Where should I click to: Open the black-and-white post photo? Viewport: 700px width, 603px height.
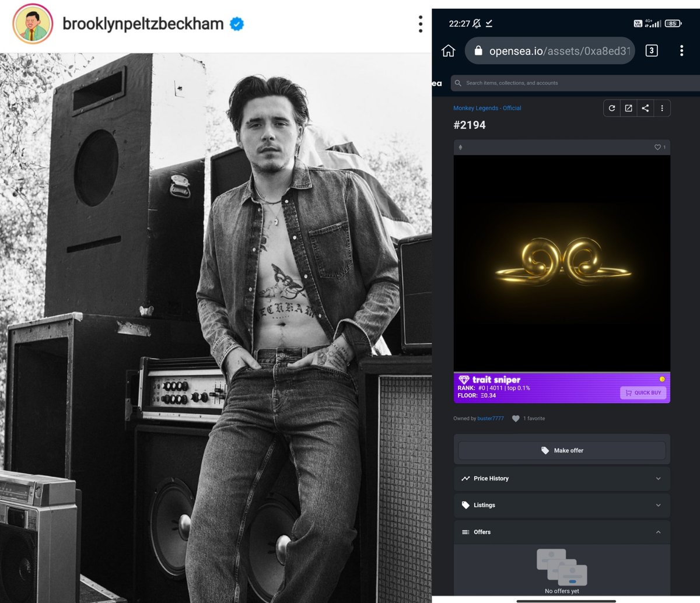tap(216, 328)
